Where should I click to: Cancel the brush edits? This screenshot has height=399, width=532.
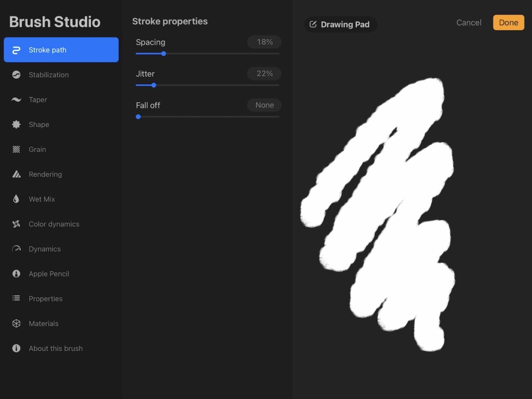pos(468,22)
